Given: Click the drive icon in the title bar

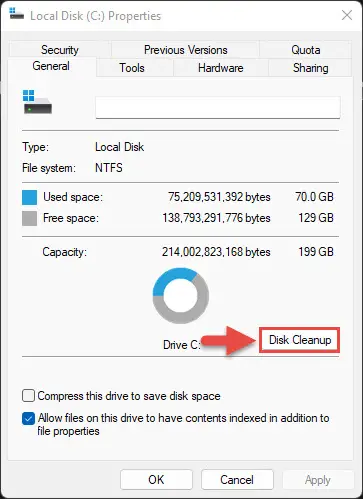Looking at the screenshot, I should (x=16, y=14).
